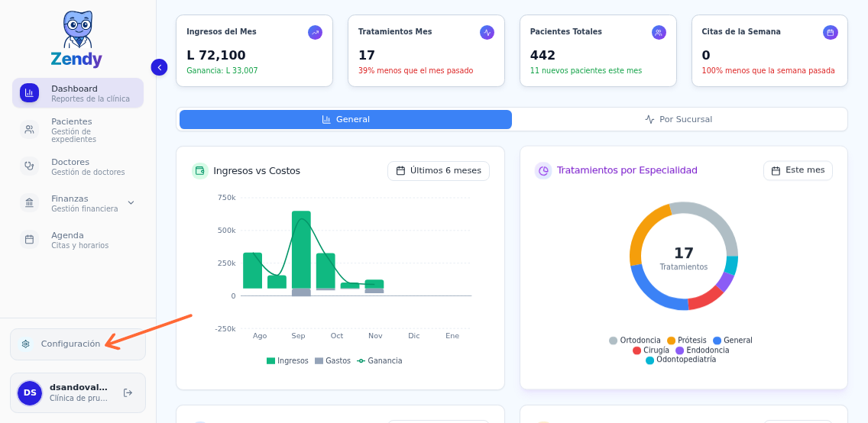868x423 pixels.
Task: Open the Este mes period dropdown
Action: click(x=798, y=170)
